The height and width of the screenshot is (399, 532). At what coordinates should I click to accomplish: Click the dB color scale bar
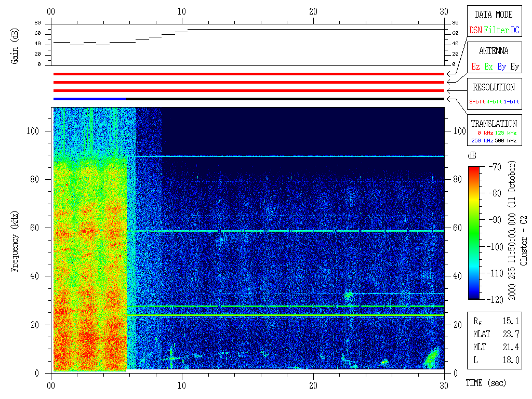click(x=474, y=232)
